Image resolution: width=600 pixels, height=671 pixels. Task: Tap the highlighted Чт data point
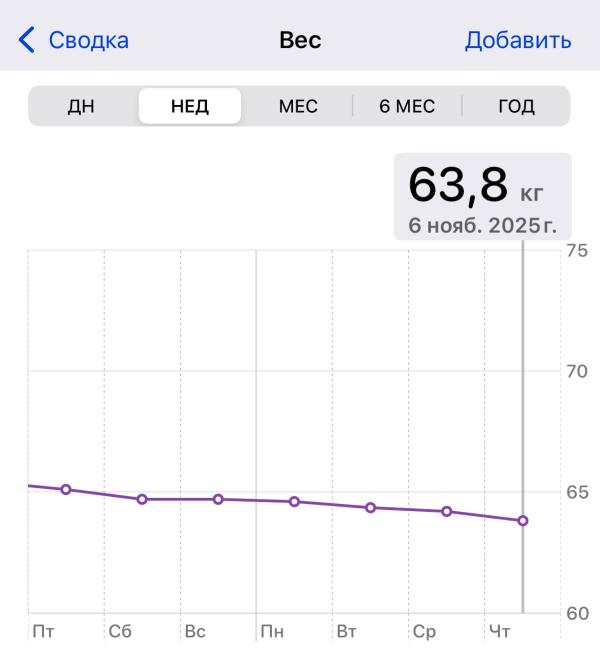pyautogui.click(x=522, y=520)
